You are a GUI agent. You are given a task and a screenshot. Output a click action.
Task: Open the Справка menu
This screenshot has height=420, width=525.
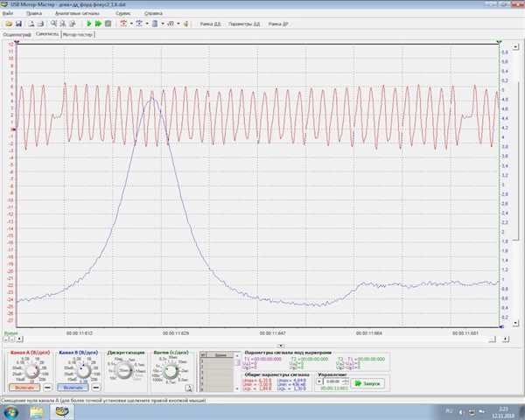[x=153, y=13]
